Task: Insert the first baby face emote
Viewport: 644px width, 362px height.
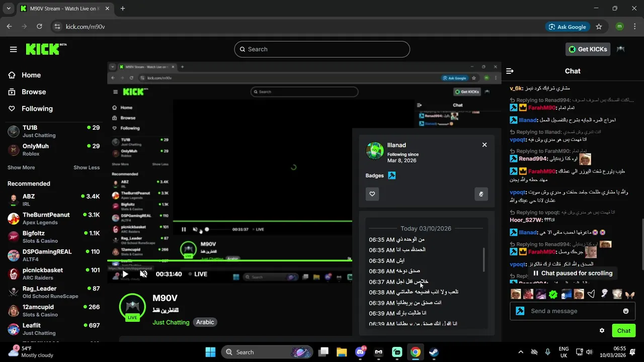Action: (x=515, y=294)
